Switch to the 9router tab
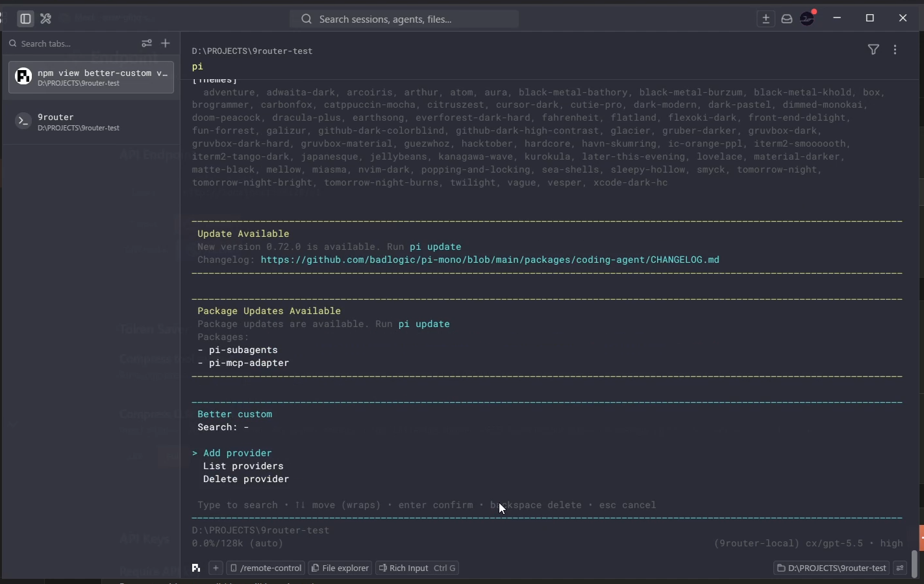The image size is (924, 584). [91, 122]
